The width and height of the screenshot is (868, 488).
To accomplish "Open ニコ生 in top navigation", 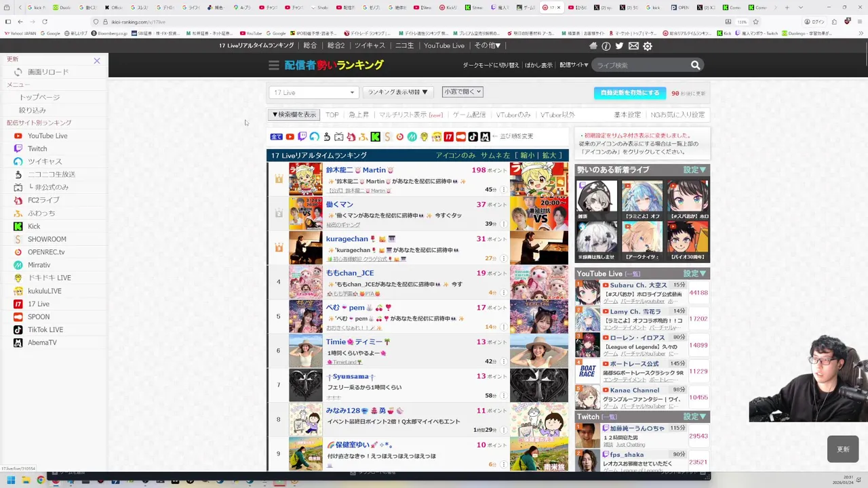I will (x=405, y=45).
